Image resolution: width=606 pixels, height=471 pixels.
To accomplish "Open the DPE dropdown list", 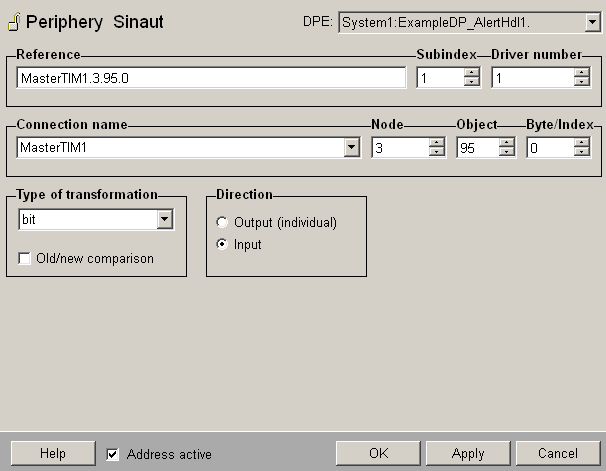I will [591, 22].
